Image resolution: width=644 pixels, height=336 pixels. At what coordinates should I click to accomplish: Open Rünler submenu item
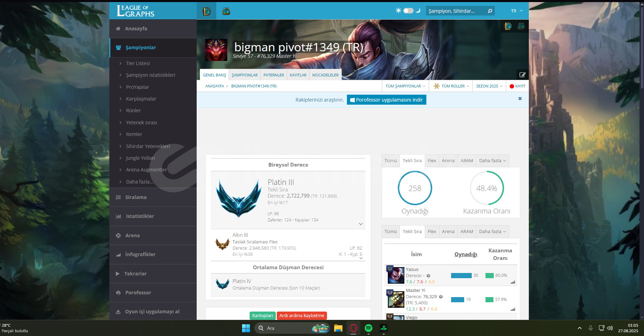(x=133, y=111)
